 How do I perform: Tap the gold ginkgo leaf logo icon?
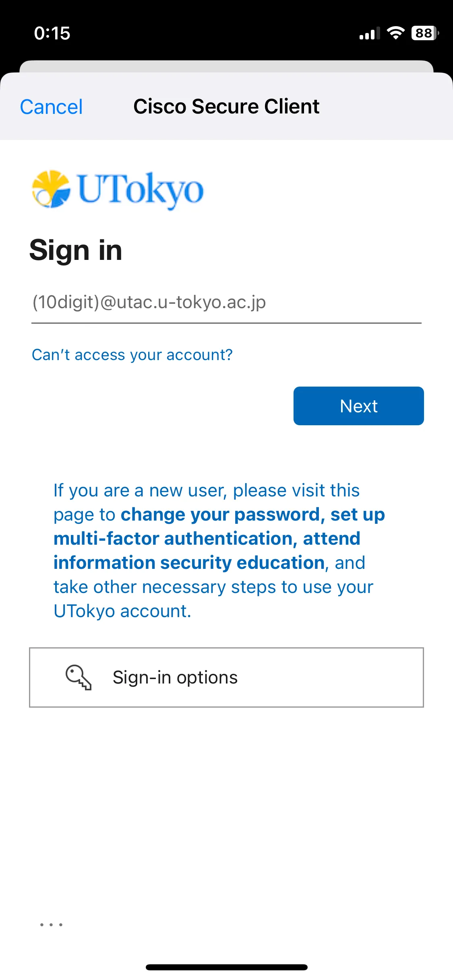click(51, 189)
